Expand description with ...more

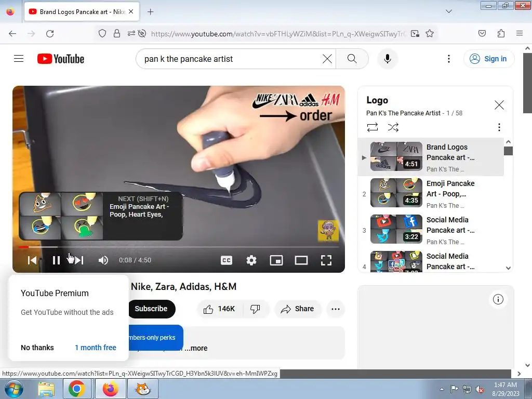(196, 348)
